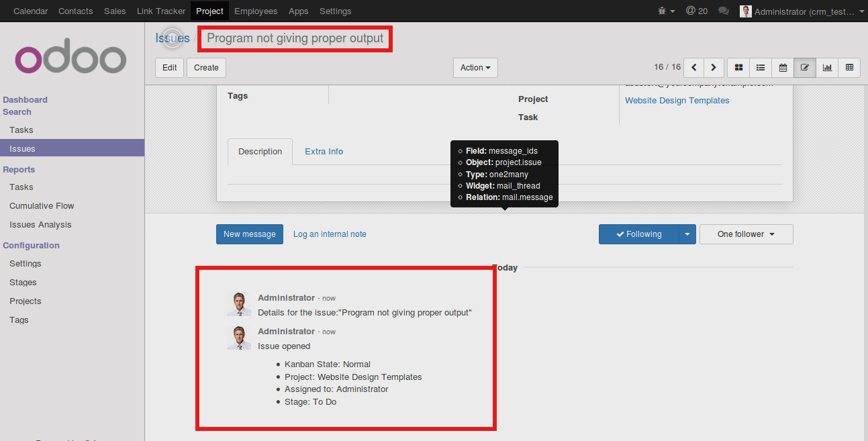The height and width of the screenshot is (441, 868).
Task: Open the Project menu
Action: [209, 11]
